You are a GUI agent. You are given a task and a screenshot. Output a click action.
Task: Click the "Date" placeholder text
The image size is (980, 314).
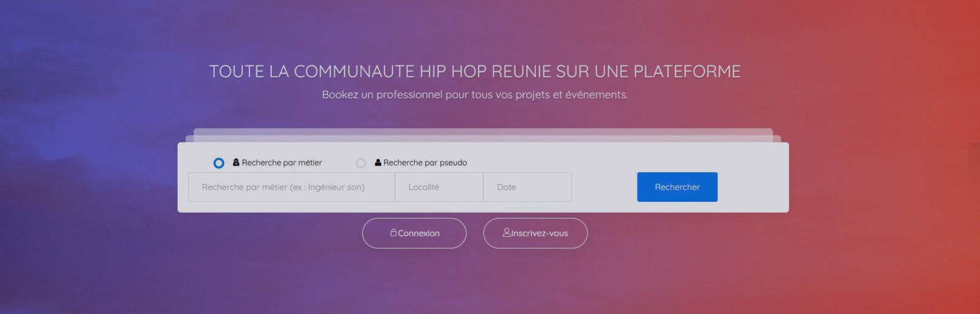[506, 187]
